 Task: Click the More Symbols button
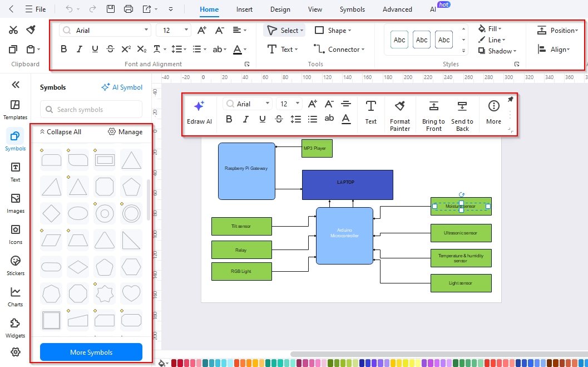pyautogui.click(x=91, y=353)
